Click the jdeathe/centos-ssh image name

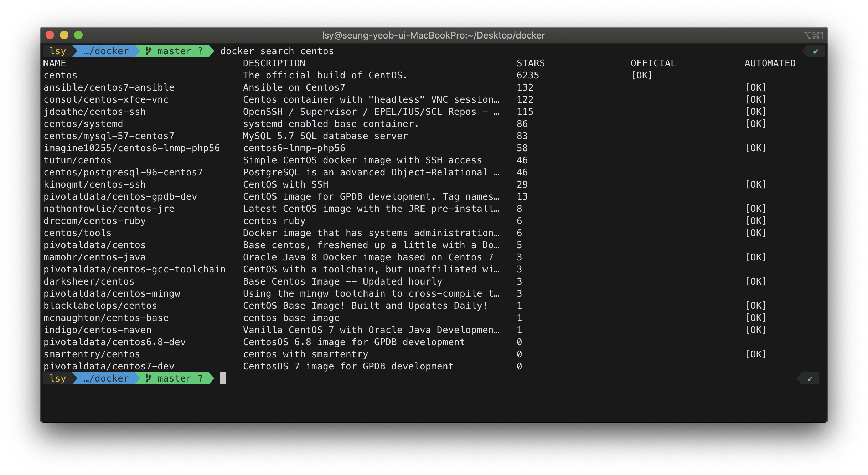point(95,112)
